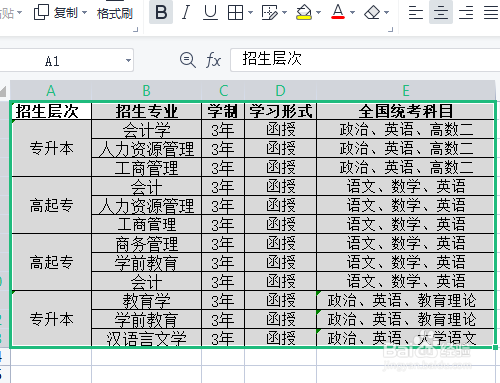Screen dimensions: 500x383
Task: Select first merged 专升本 cell
Action: point(51,148)
